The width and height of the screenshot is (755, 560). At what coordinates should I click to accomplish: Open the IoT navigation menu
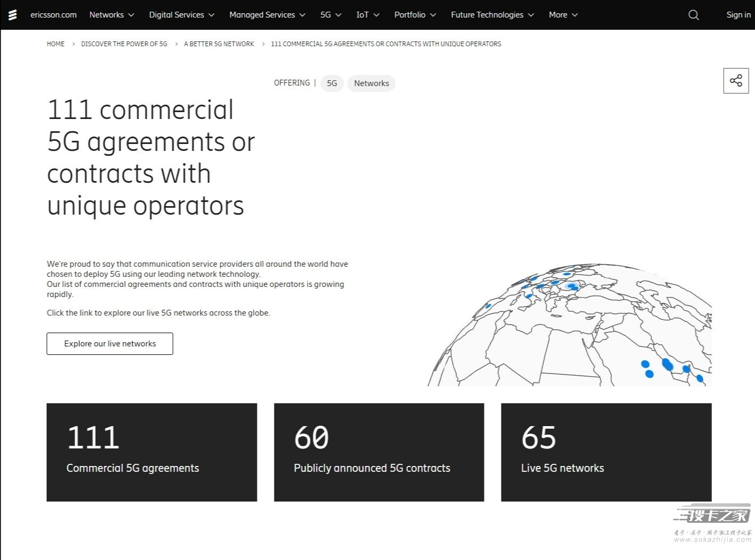click(368, 15)
